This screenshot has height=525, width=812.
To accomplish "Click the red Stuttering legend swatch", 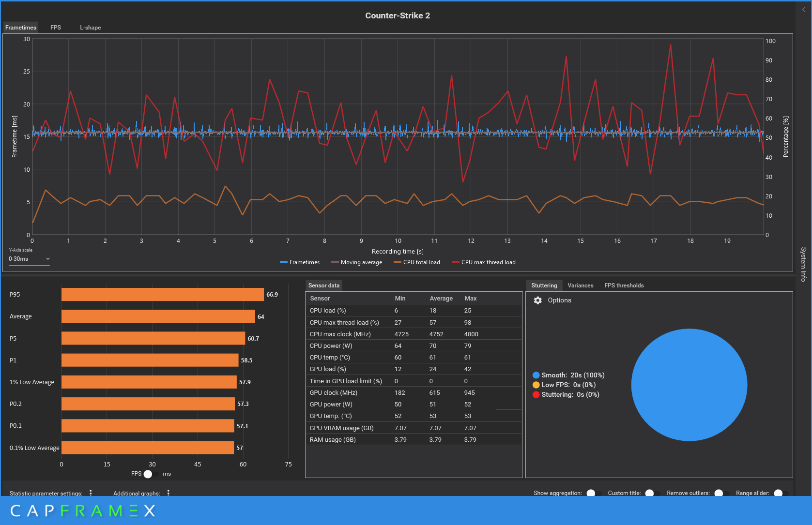I will coord(536,394).
